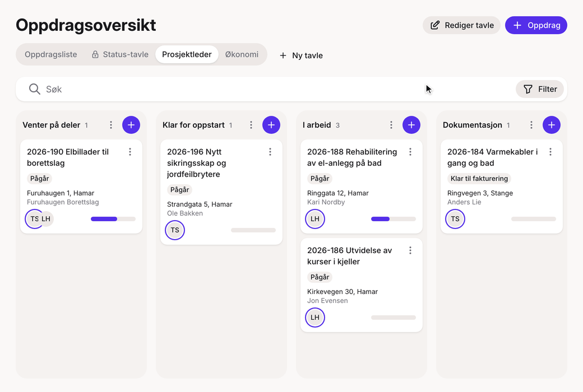Click LH avatar on 2026-188 card
This screenshot has width=583, height=392.
(315, 219)
